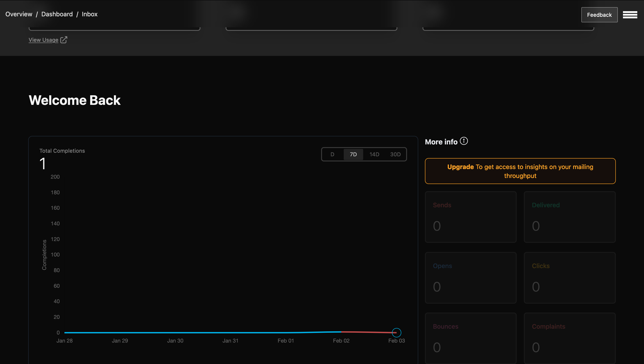Open the hamburger menu icon
This screenshot has height=364, width=644.
click(630, 15)
